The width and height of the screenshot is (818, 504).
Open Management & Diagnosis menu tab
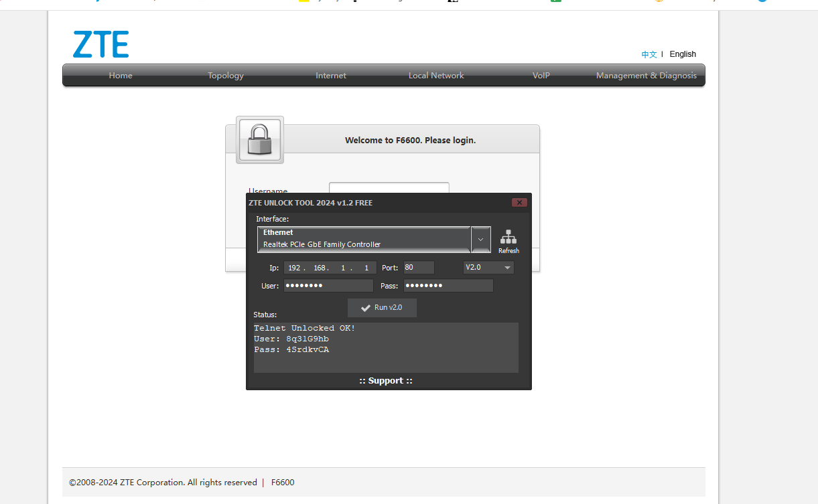(x=646, y=76)
